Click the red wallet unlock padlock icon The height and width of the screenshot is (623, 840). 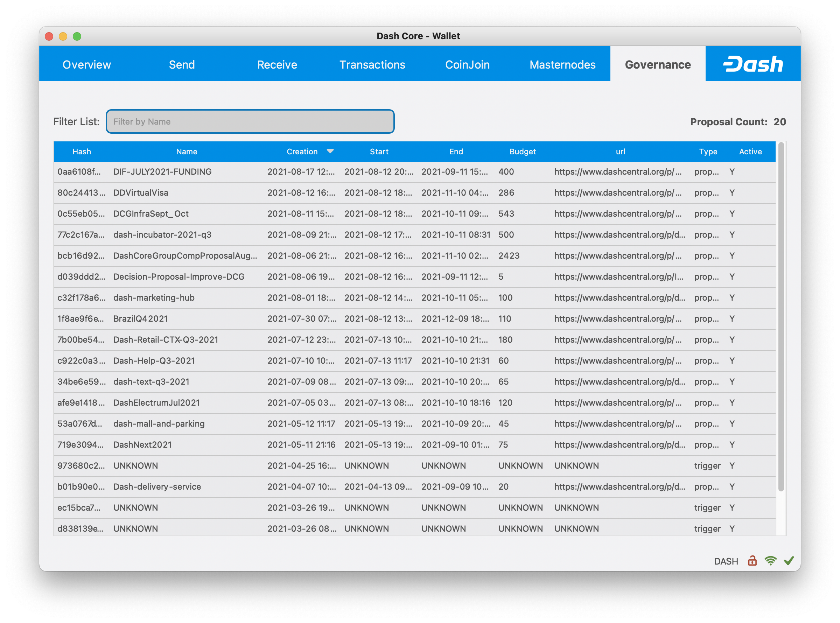click(x=752, y=561)
